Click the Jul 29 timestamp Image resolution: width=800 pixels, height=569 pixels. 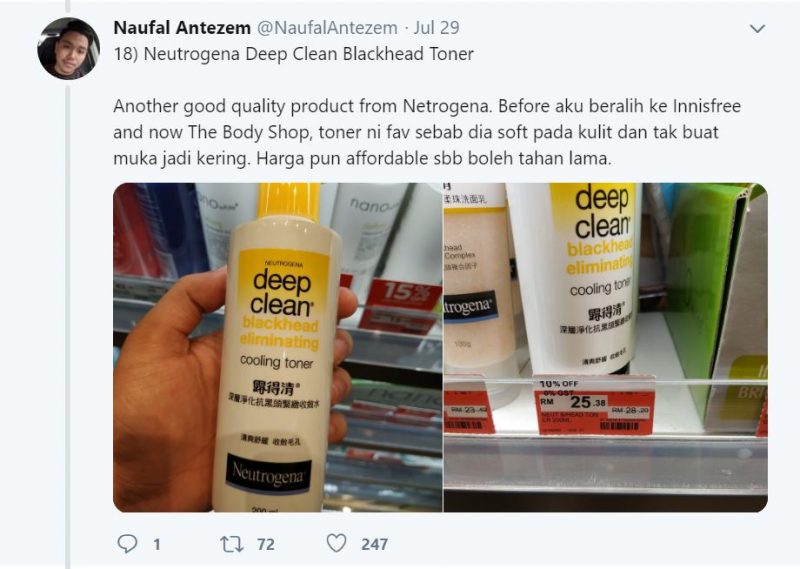click(436, 28)
